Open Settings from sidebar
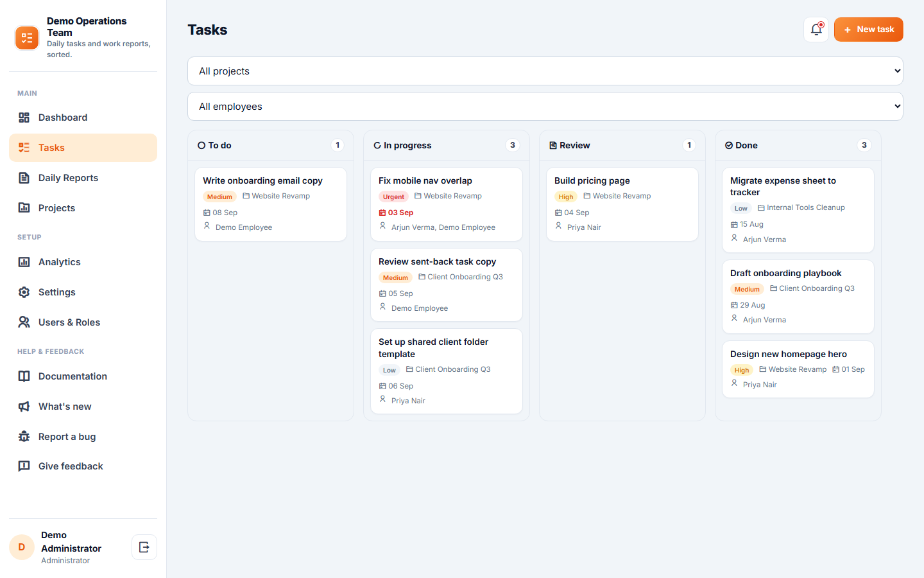924x578 pixels. pyautogui.click(x=83, y=292)
